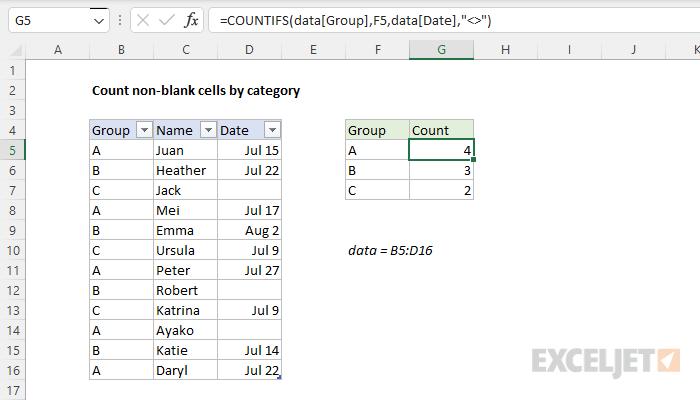
Task: Click the cell containing 'Jack'
Action: [186, 191]
